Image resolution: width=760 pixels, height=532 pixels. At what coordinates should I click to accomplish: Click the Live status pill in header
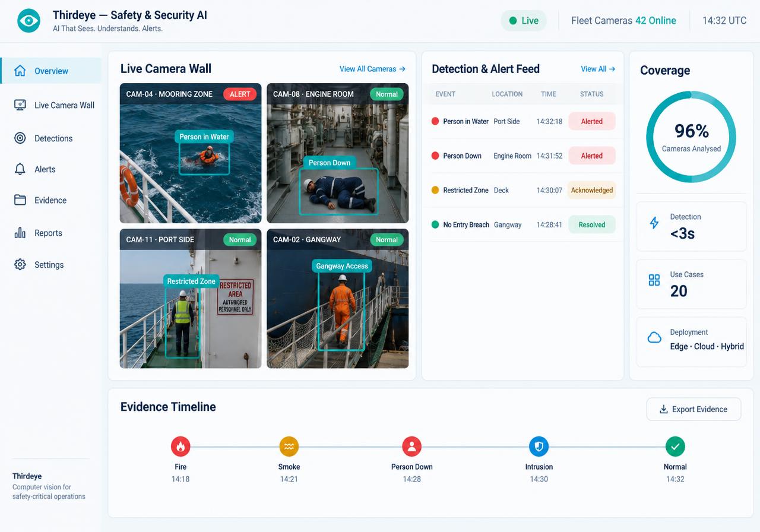tap(523, 20)
